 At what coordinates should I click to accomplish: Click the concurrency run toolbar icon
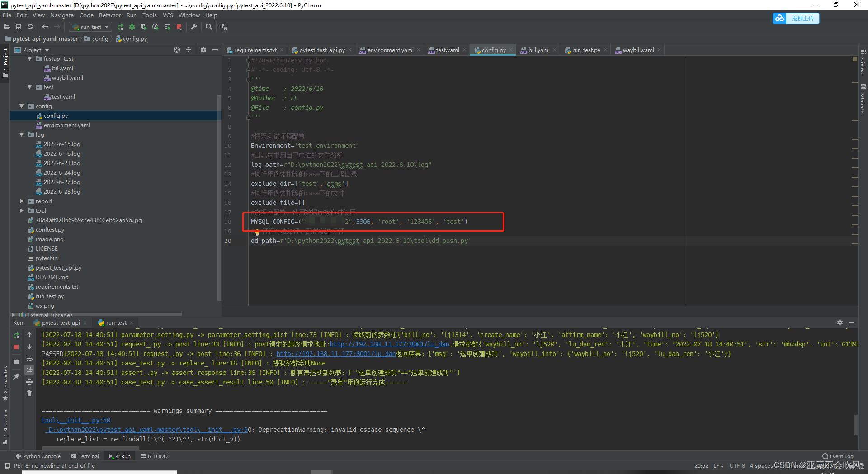click(x=167, y=27)
